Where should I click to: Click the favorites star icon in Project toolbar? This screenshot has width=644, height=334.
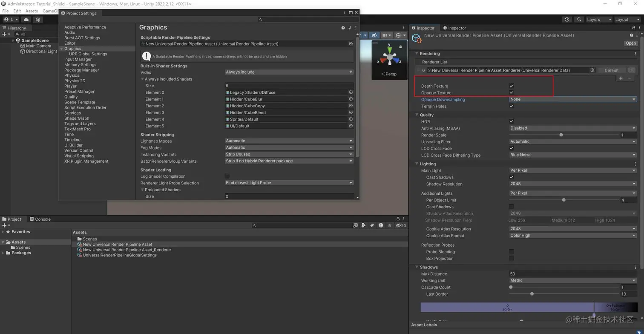click(389, 225)
